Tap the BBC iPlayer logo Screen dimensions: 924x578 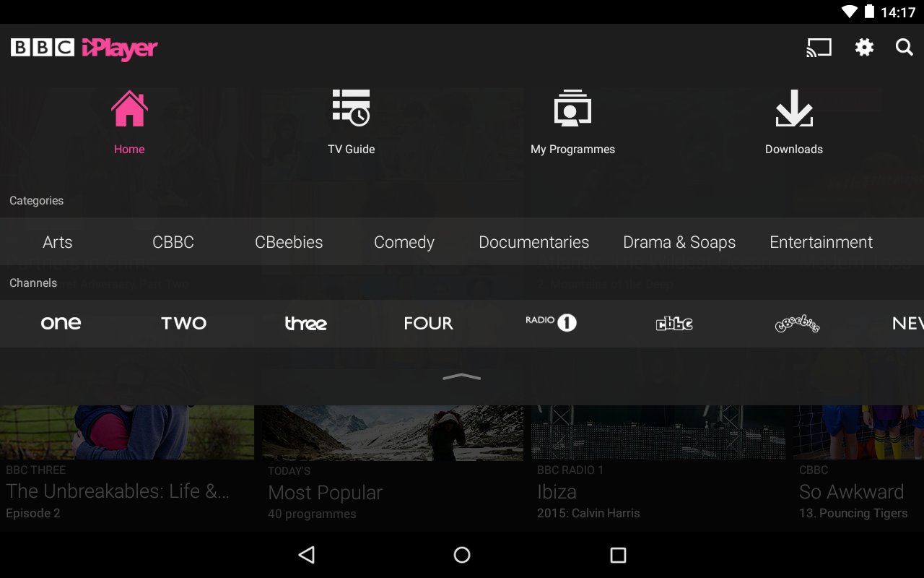pyautogui.click(x=84, y=48)
